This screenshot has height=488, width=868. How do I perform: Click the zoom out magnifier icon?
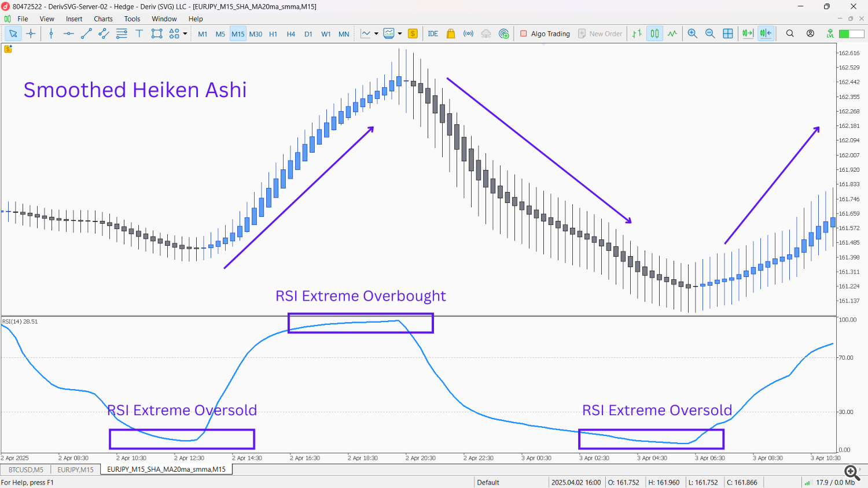(710, 34)
